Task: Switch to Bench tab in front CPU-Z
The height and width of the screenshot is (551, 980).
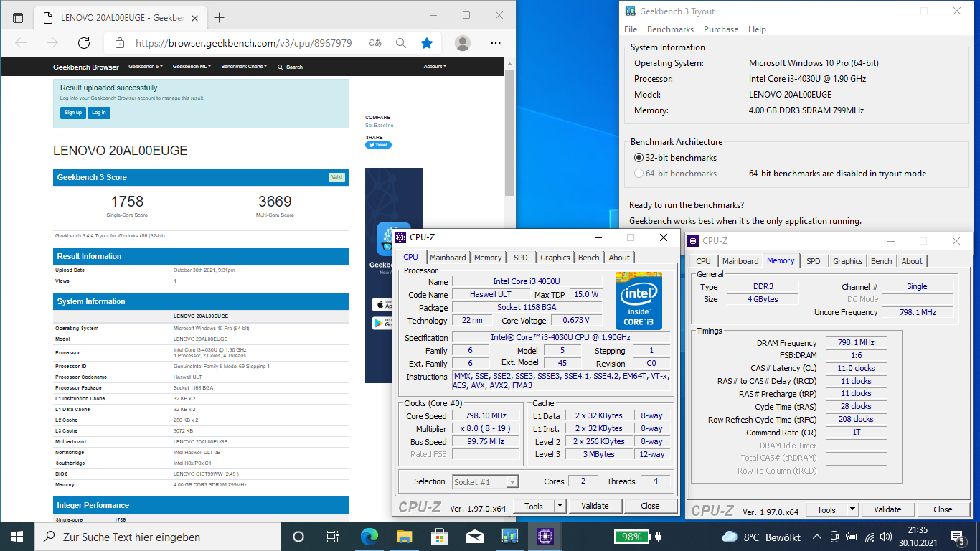Action: (589, 258)
